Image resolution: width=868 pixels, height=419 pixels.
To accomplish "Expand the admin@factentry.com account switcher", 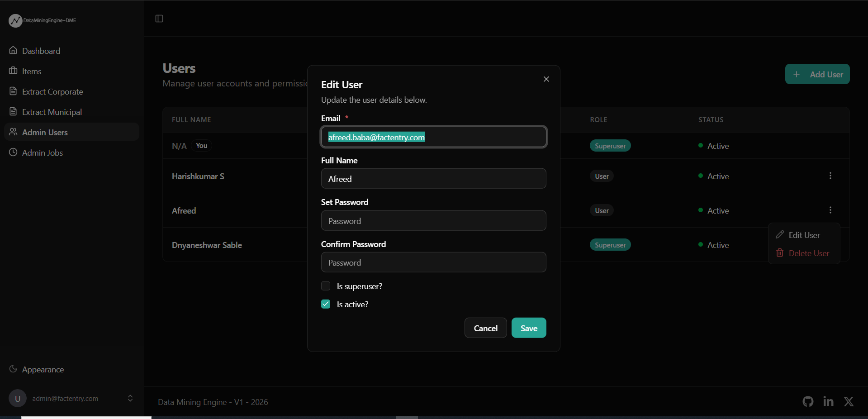I will (130, 398).
